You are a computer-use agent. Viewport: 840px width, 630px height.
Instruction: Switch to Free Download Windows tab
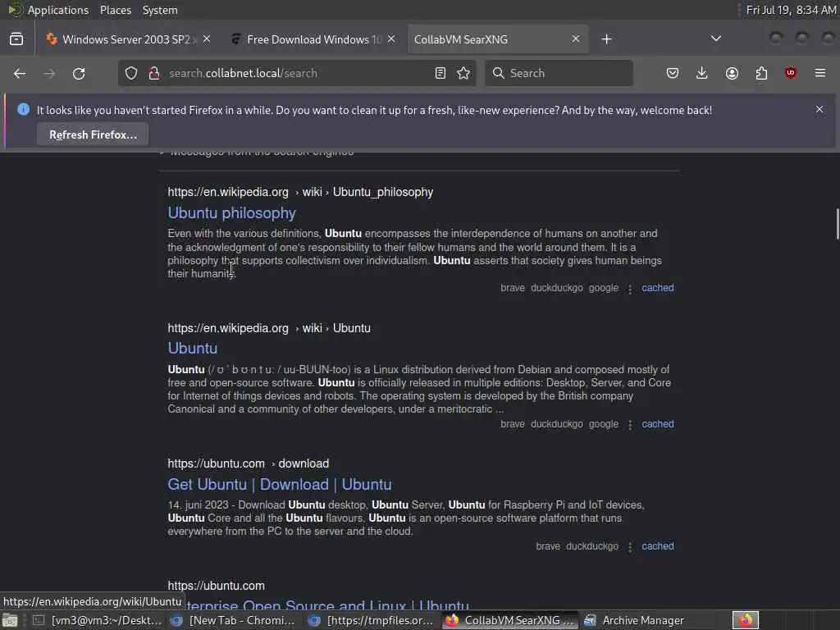(314, 39)
